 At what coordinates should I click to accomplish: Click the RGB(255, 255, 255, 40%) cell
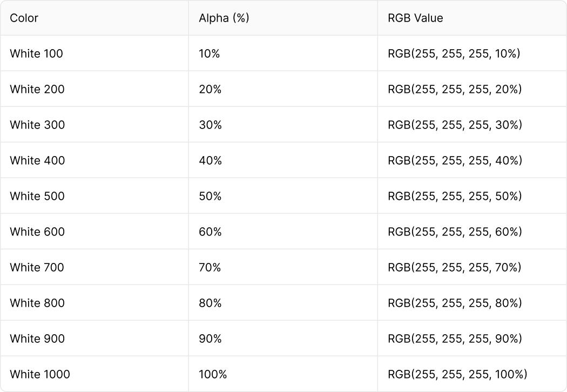point(455,160)
